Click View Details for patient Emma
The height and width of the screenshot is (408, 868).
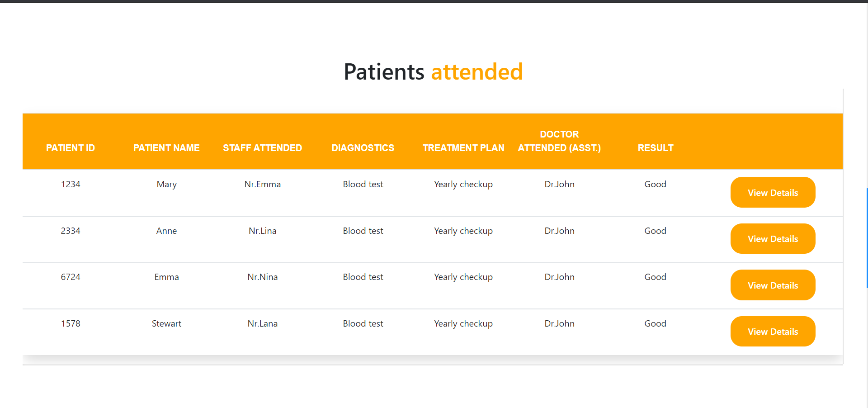point(772,285)
